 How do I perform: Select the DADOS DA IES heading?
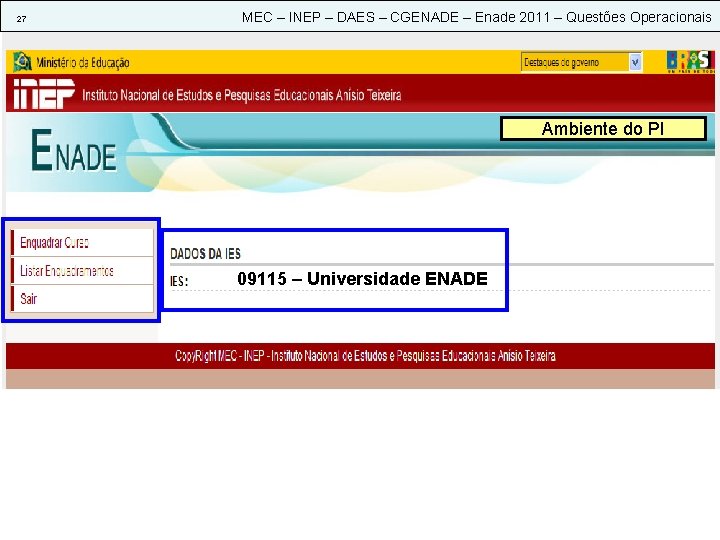pyautogui.click(x=205, y=253)
